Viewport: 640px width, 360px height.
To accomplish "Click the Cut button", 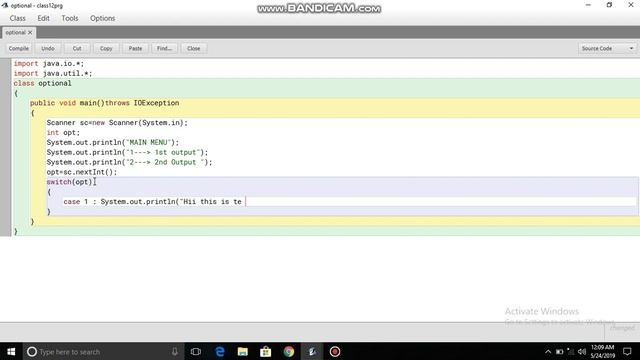I will [77, 48].
